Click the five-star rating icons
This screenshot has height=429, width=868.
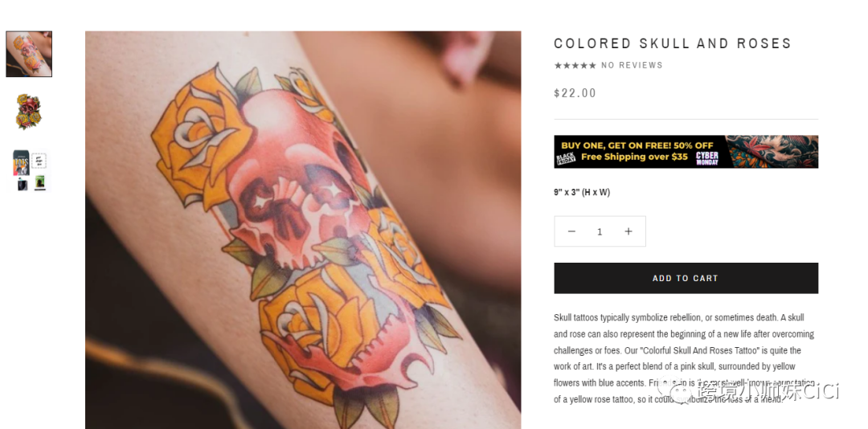(575, 65)
